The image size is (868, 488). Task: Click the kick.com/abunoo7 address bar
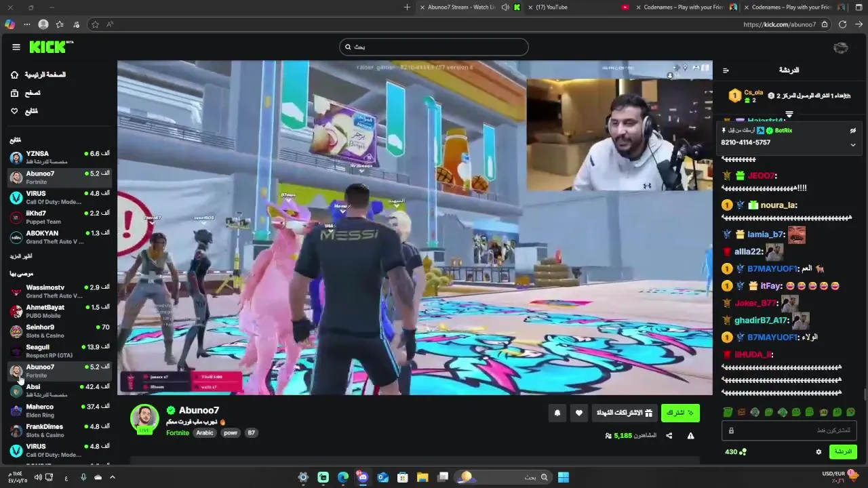pos(779,24)
